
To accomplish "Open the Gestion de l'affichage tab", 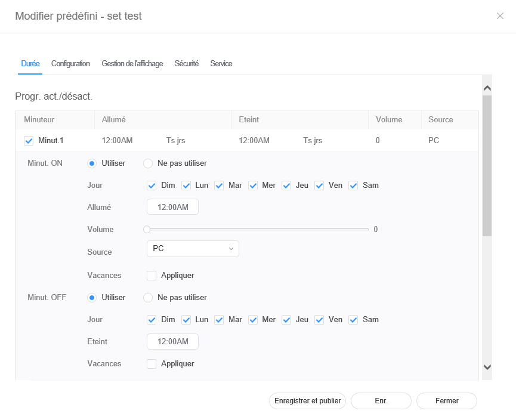I will [132, 63].
